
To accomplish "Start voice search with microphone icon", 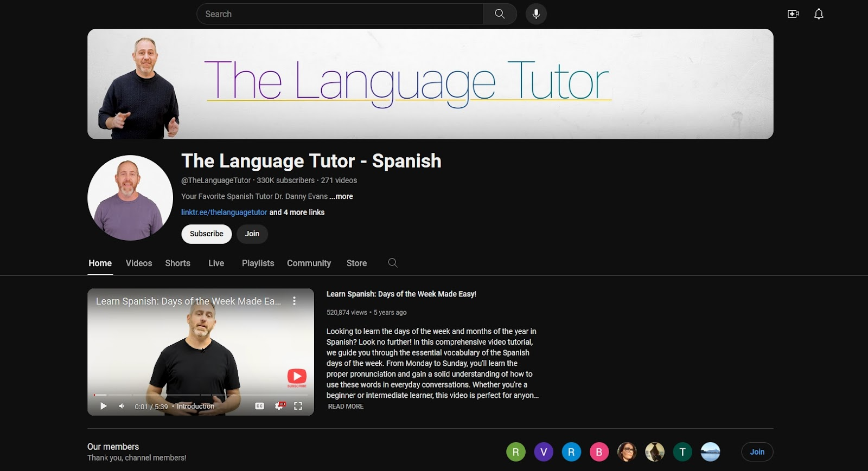I will [536, 14].
